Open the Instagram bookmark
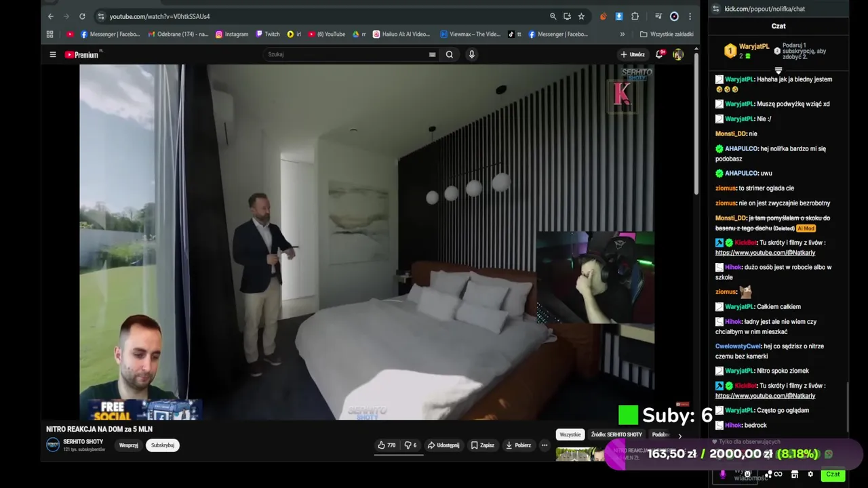The height and width of the screenshot is (488, 868). [x=232, y=34]
